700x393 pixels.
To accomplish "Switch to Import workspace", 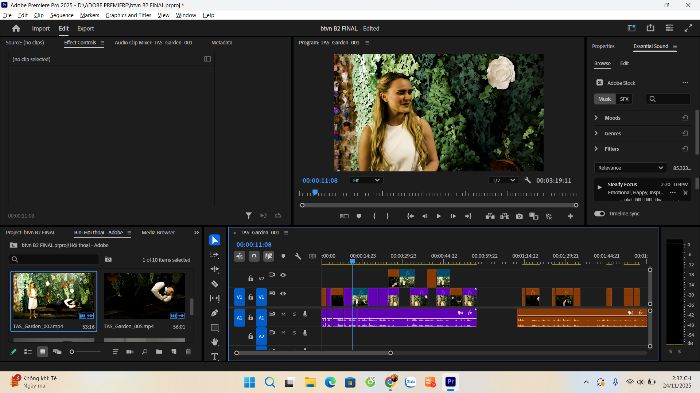I will coord(41,28).
